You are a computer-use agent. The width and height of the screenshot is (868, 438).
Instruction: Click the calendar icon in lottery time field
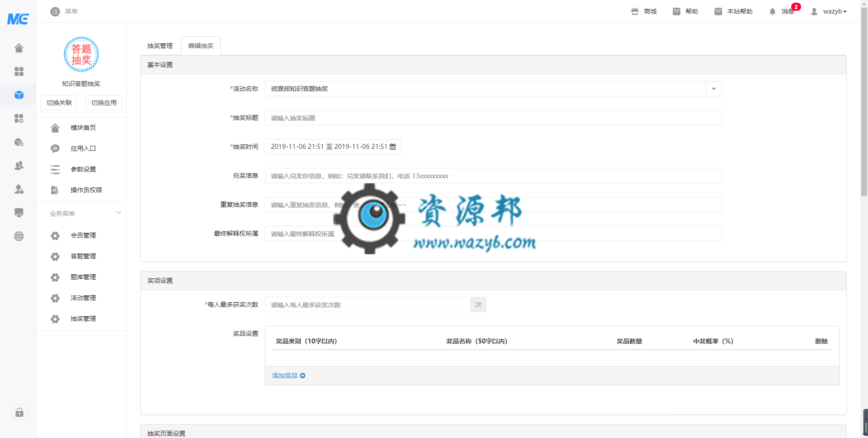[x=392, y=147]
